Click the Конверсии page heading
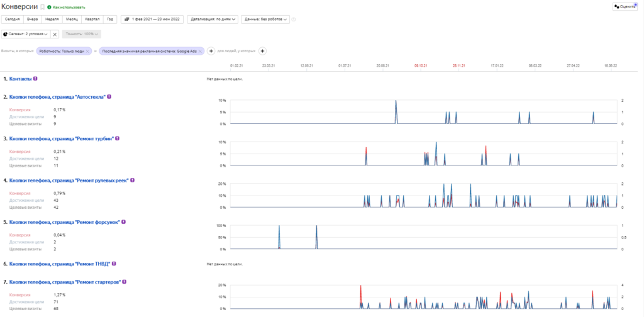 19,6
